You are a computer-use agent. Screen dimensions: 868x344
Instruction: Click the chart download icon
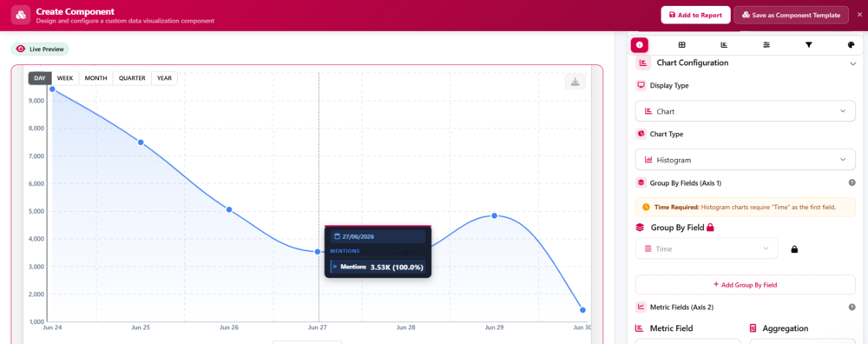[x=575, y=82]
